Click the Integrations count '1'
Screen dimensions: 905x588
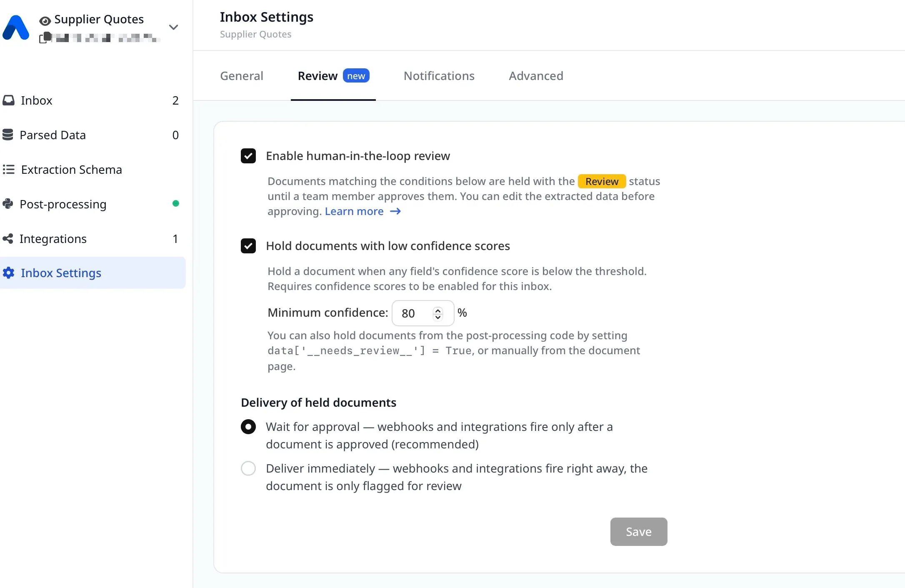[175, 239]
